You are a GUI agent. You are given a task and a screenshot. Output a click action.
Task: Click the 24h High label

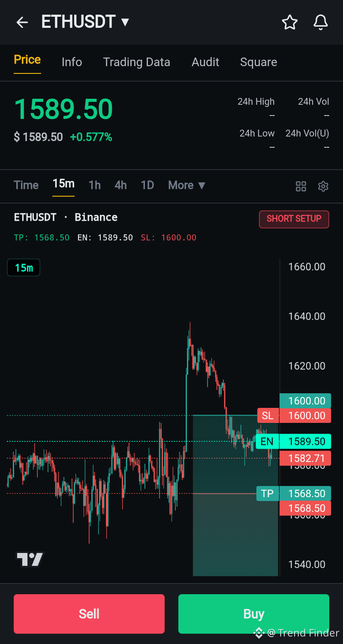coord(256,102)
